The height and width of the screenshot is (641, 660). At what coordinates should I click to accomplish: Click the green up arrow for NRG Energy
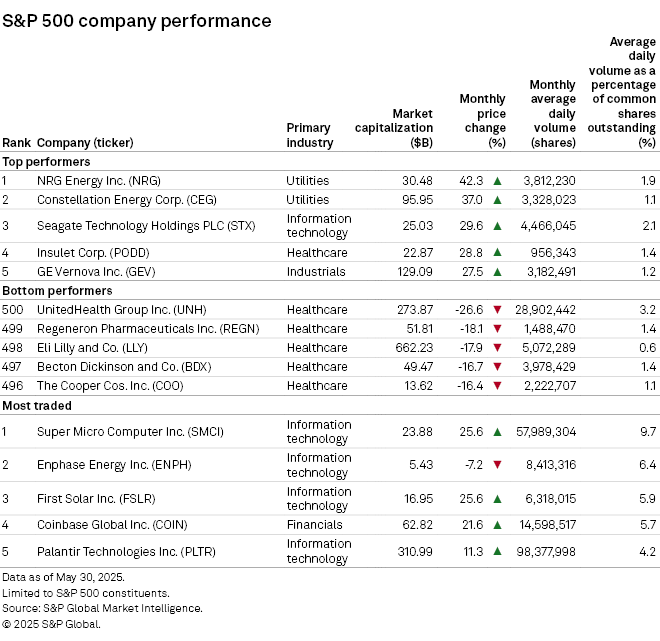coord(496,181)
